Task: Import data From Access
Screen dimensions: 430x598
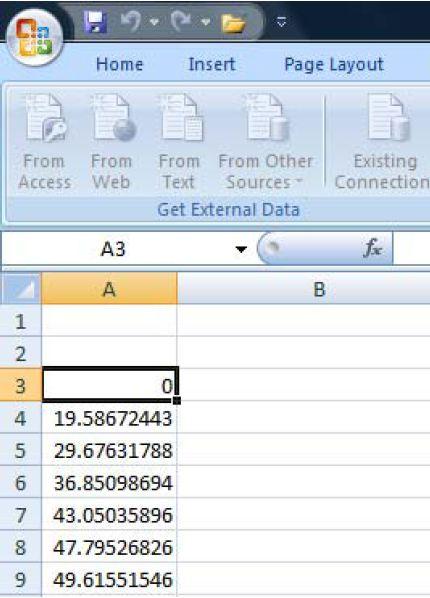Action: click(45, 142)
